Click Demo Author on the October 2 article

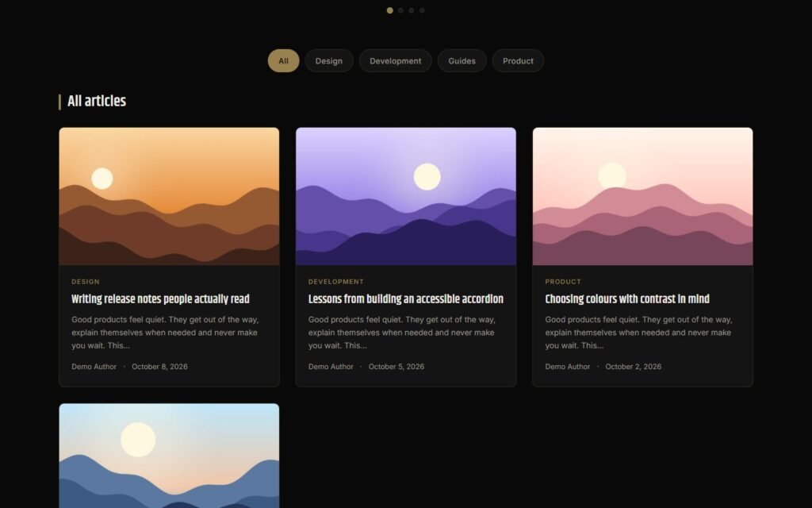(x=568, y=367)
